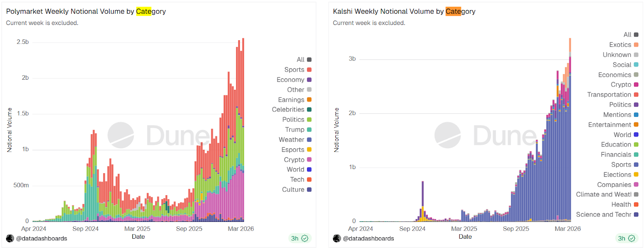Open @datadashboards link under Kalshi chart
This screenshot has width=644, height=248.
coord(368,238)
